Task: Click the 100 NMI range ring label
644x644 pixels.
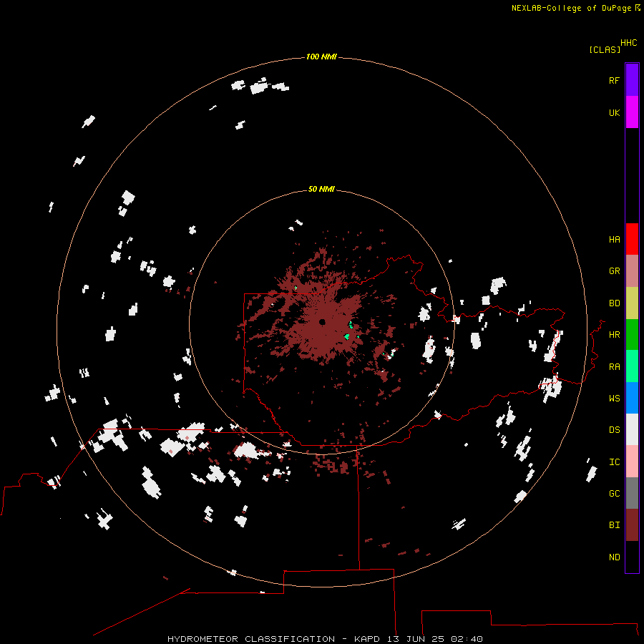Action: (321, 57)
